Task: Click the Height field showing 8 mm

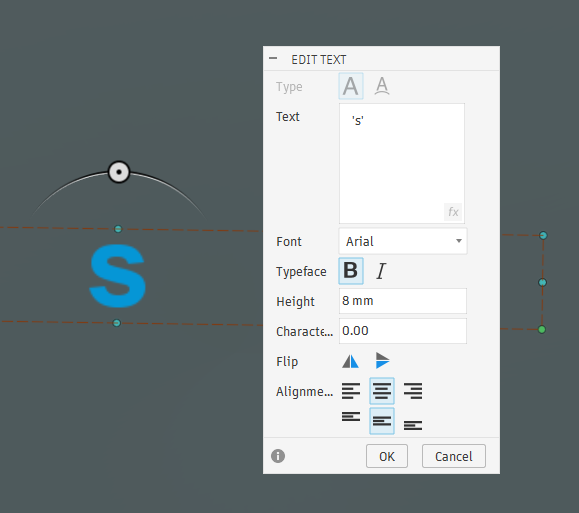Action: (x=403, y=301)
